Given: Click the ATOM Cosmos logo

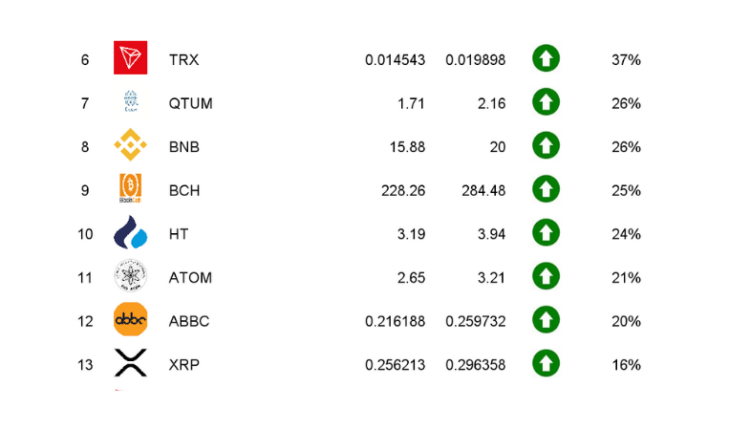Looking at the screenshot, I should (130, 276).
